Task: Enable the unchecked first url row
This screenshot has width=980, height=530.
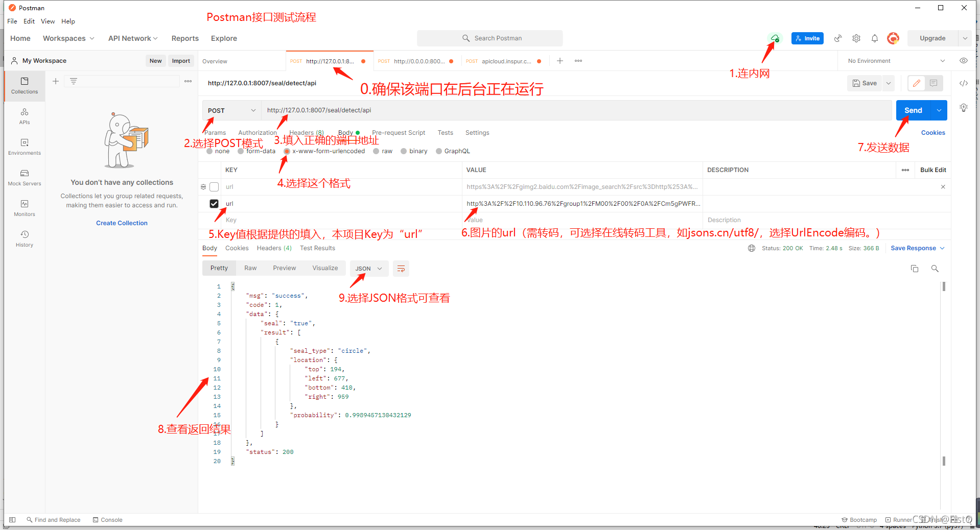Action: click(x=215, y=187)
